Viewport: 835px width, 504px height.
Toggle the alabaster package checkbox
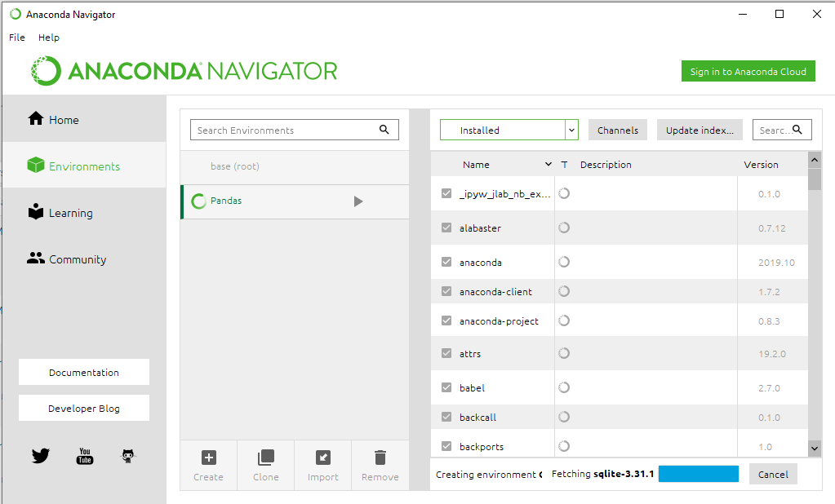coord(446,228)
